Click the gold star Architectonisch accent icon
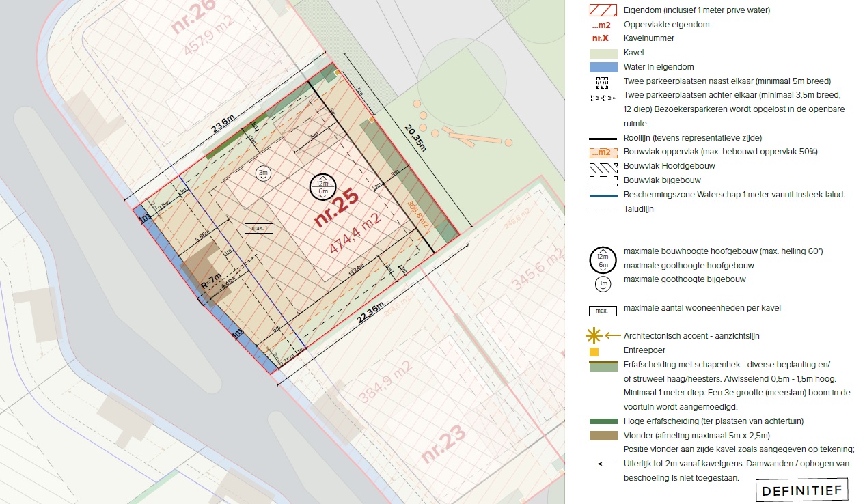Viewport: 865px width, 504px height. pos(594,335)
